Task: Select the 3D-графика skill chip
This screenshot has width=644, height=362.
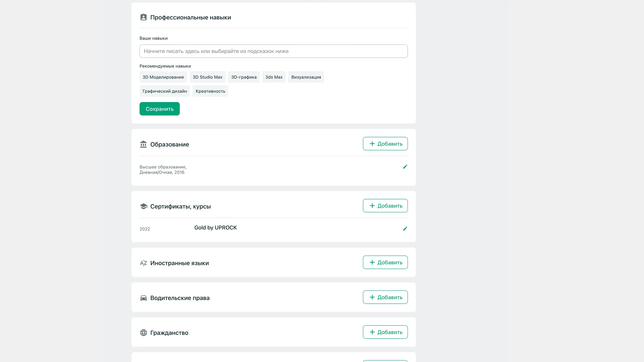Action: coord(244,77)
